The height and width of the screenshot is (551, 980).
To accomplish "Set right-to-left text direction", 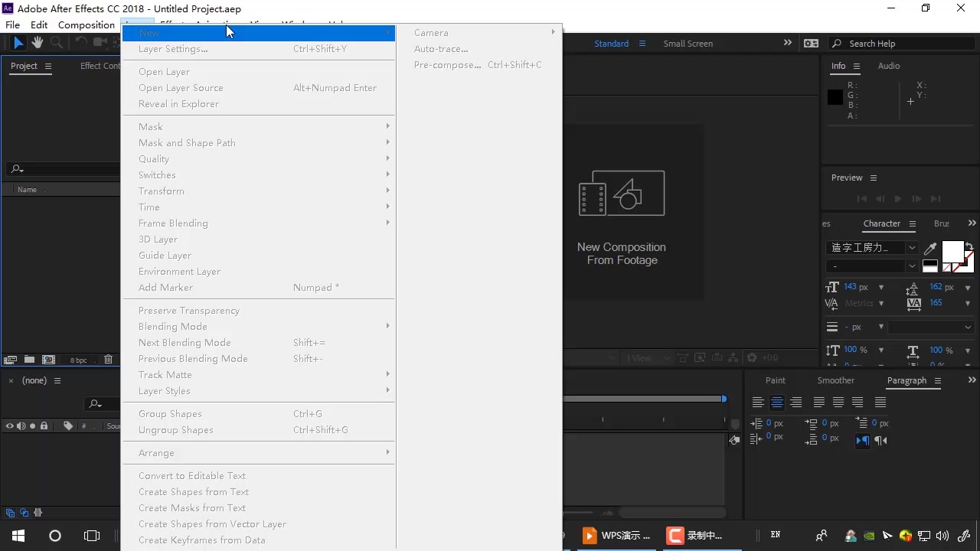I will (880, 440).
